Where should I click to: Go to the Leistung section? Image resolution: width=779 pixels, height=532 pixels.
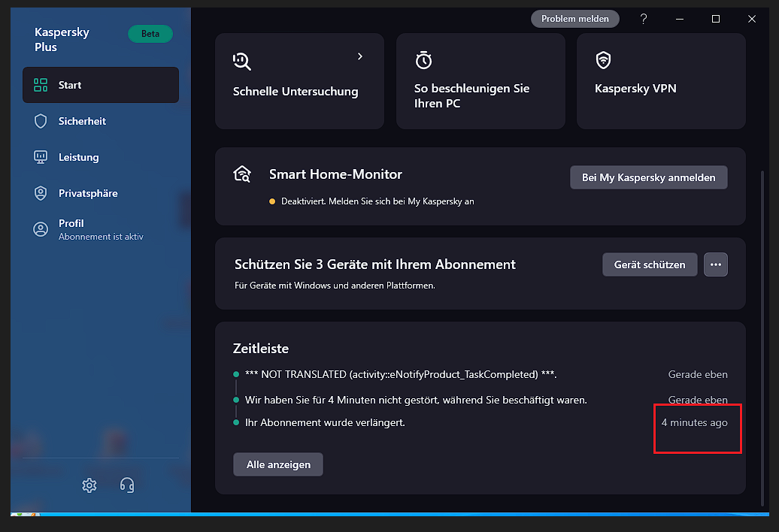100,157
